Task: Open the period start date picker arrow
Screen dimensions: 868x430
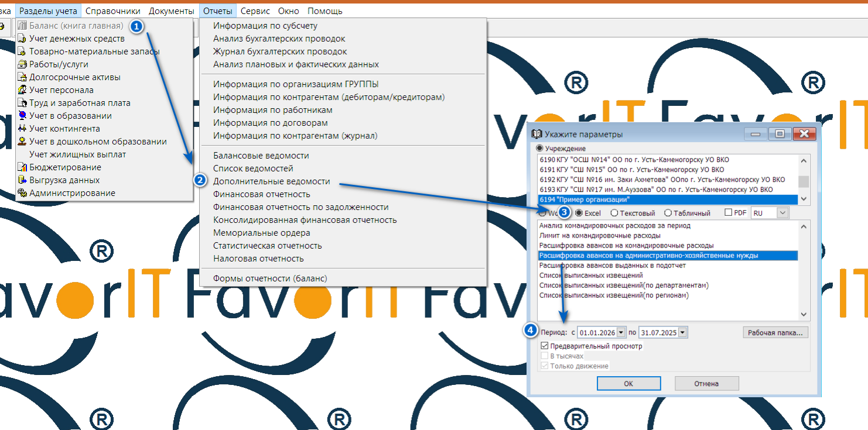Action: (x=621, y=333)
